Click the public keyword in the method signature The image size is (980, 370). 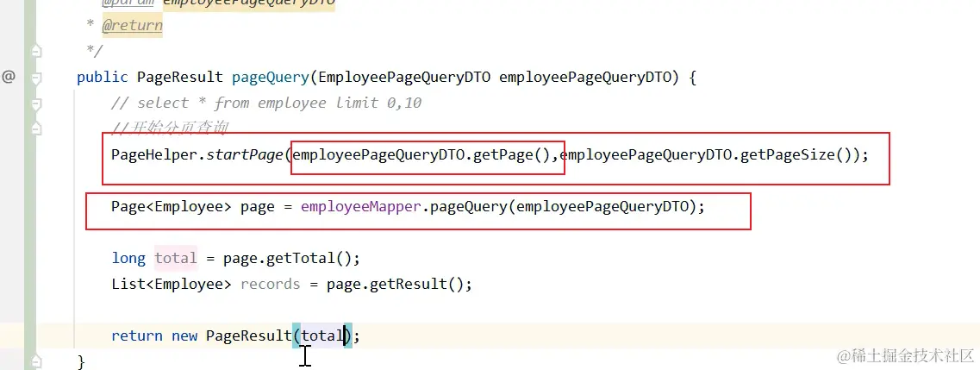[x=103, y=78]
